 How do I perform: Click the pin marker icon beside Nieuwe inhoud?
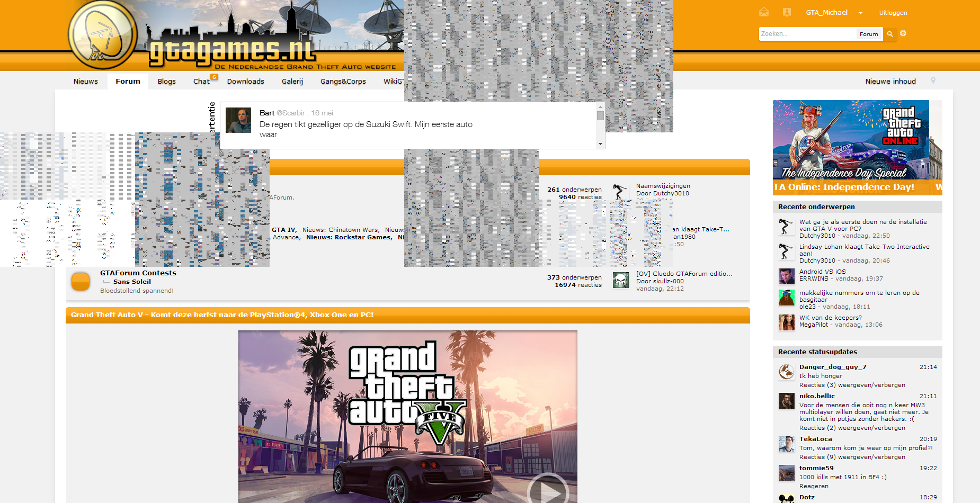(x=933, y=80)
